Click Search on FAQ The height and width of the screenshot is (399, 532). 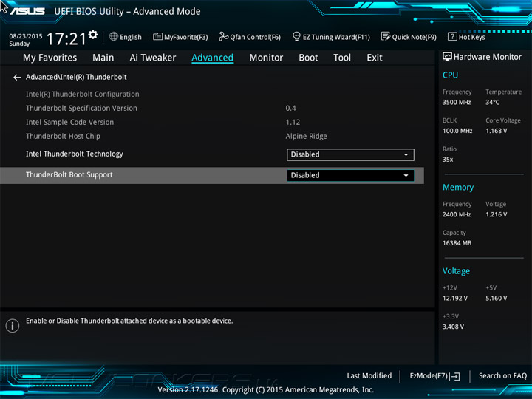coord(502,376)
